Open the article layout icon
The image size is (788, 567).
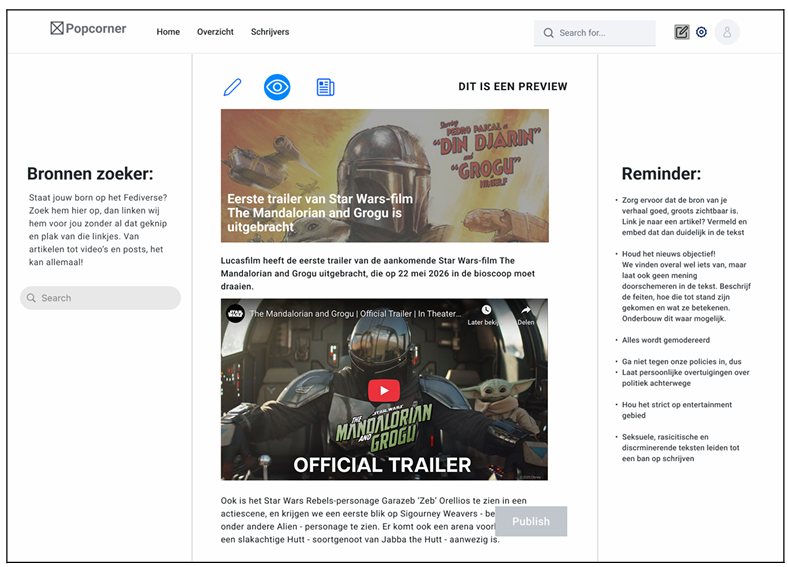[325, 87]
